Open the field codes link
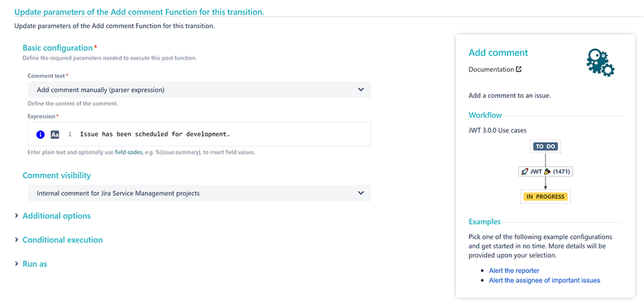 (x=128, y=152)
